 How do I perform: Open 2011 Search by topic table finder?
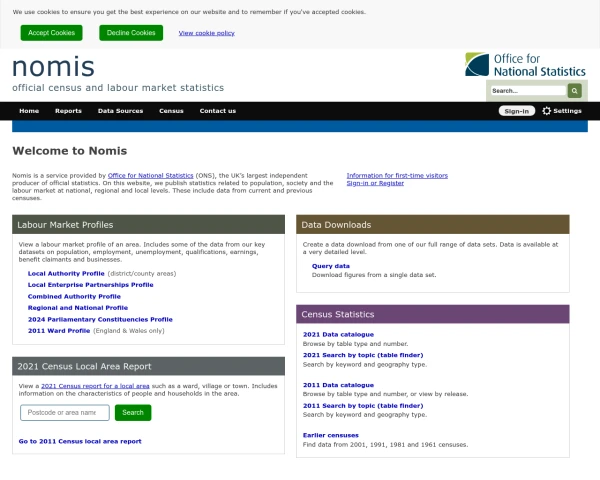tap(363, 406)
